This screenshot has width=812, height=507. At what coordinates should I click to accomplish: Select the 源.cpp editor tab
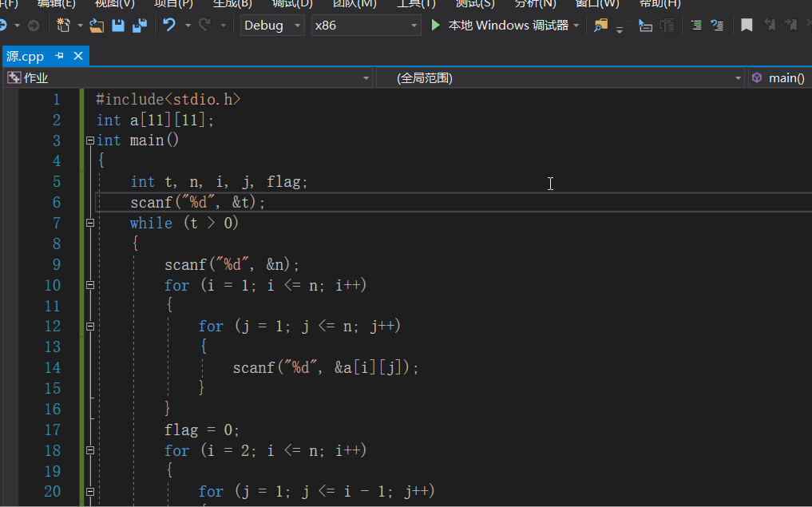click(26, 56)
